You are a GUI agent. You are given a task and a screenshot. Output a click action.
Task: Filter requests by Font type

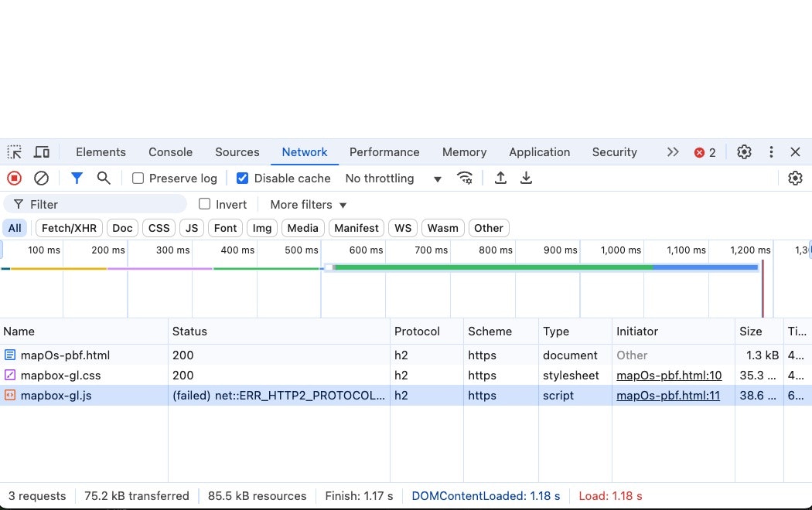(x=225, y=228)
